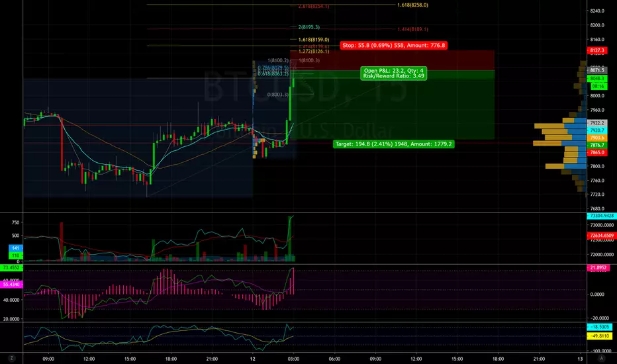Image resolution: width=617 pixels, height=364 pixels.
Task: Click the yellow -49.8110 oscillator tag
Action: 599,336
